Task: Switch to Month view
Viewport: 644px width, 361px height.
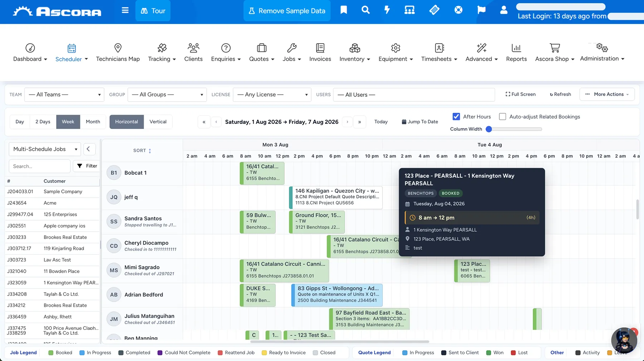Action: point(93,122)
